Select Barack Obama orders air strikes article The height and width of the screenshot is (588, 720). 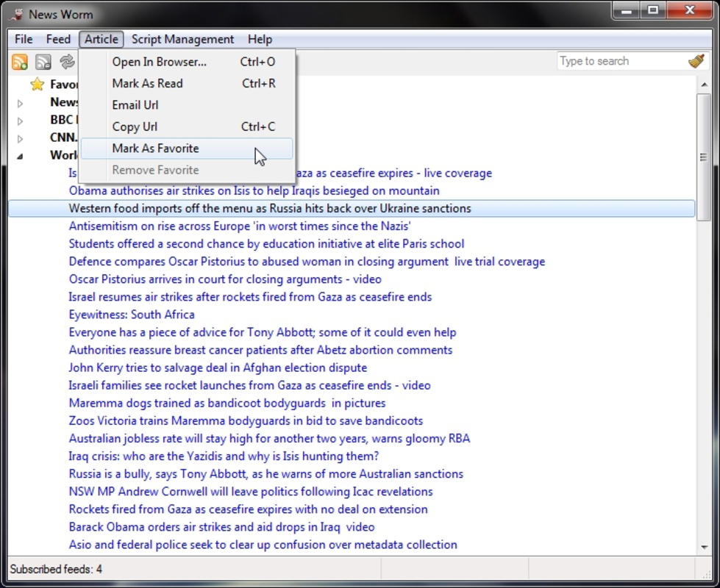point(222,527)
